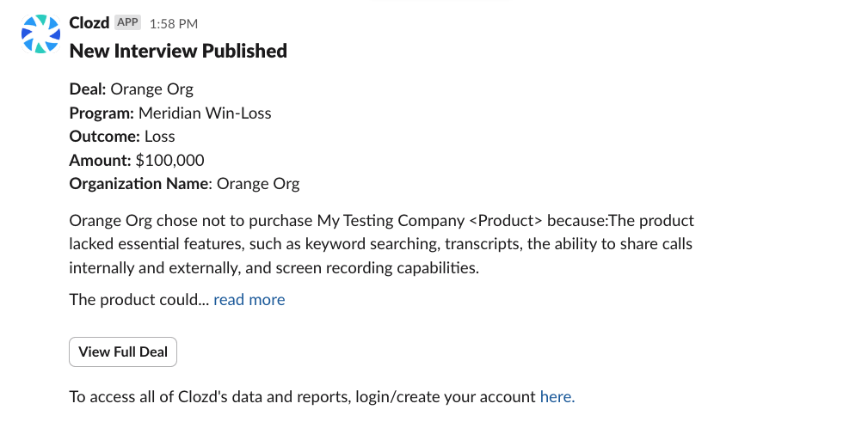Click the bold "Outcome:" label

pos(104,136)
